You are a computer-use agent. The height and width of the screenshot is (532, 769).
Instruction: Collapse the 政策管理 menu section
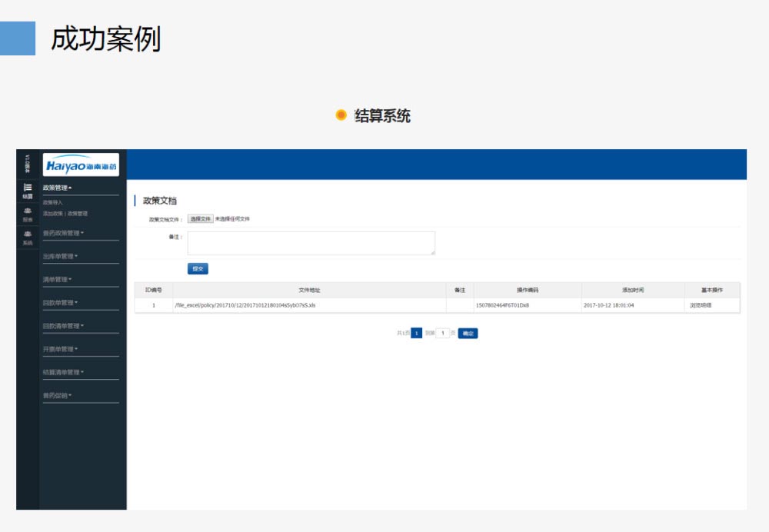click(58, 188)
